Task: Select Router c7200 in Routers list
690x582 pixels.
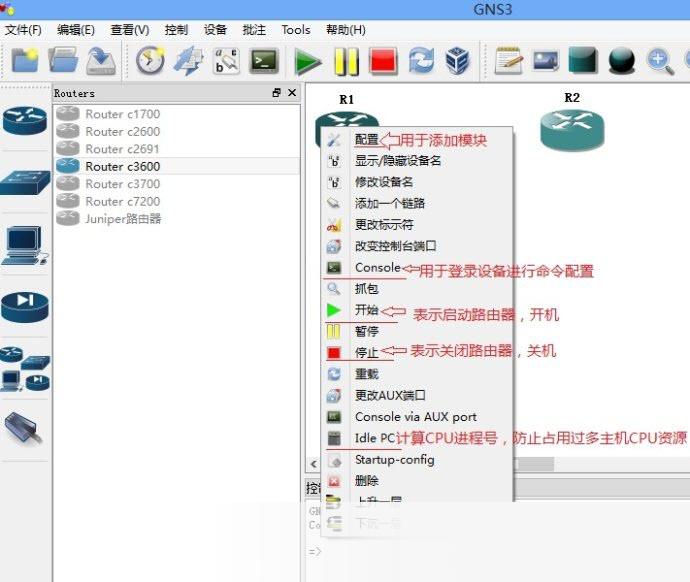Action: tap(176, 201)
